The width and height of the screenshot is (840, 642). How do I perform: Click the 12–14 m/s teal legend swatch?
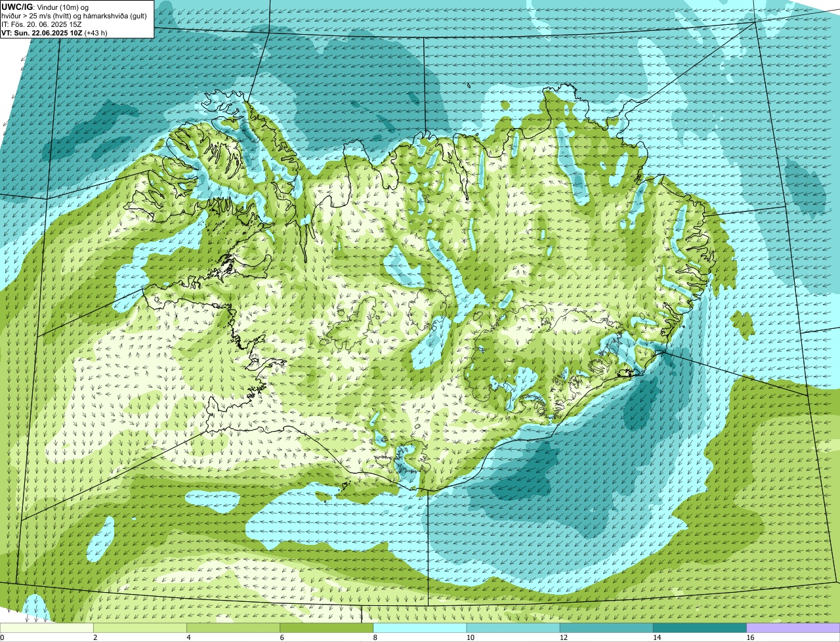[x=606, y=628]
